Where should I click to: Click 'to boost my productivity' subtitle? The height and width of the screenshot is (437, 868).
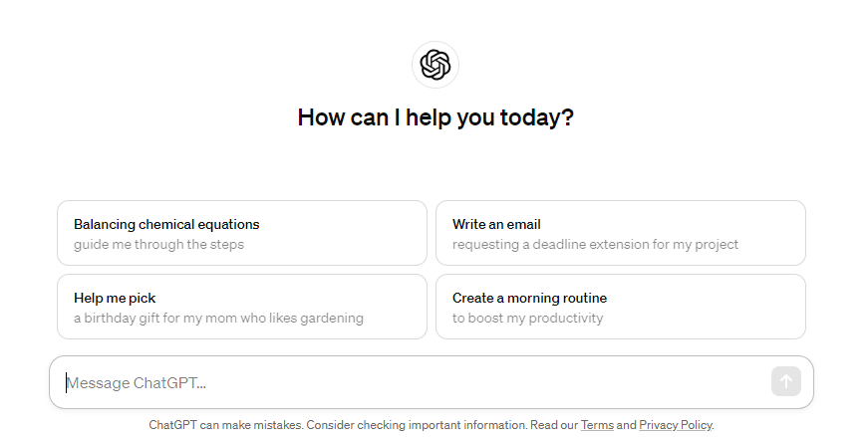527,319
